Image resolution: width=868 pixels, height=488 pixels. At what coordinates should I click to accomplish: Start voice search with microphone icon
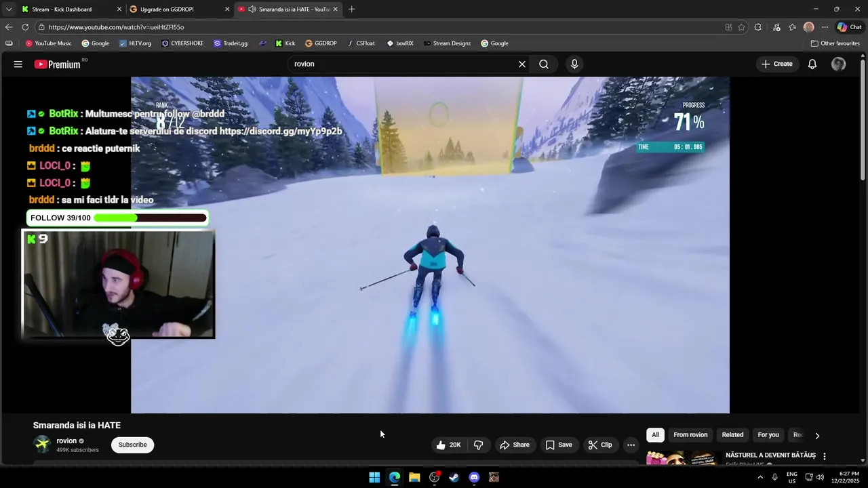click(x=574, y=64)
